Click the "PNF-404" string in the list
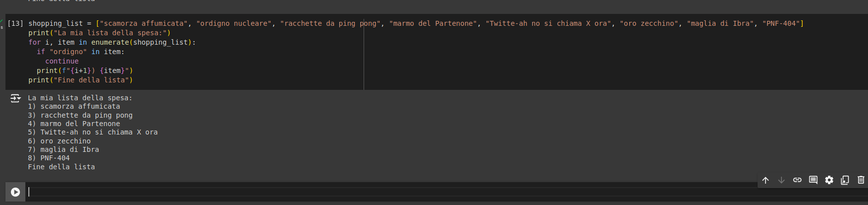This screenshot has width=868, height=205. coord(781,23)
